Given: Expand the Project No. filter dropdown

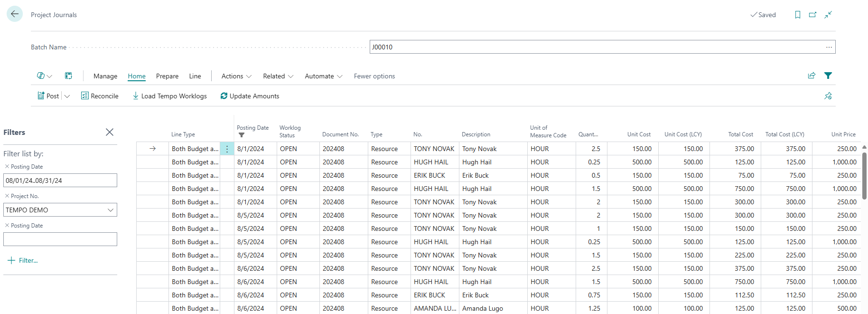Looking at the screenshot, I should 111,210.
